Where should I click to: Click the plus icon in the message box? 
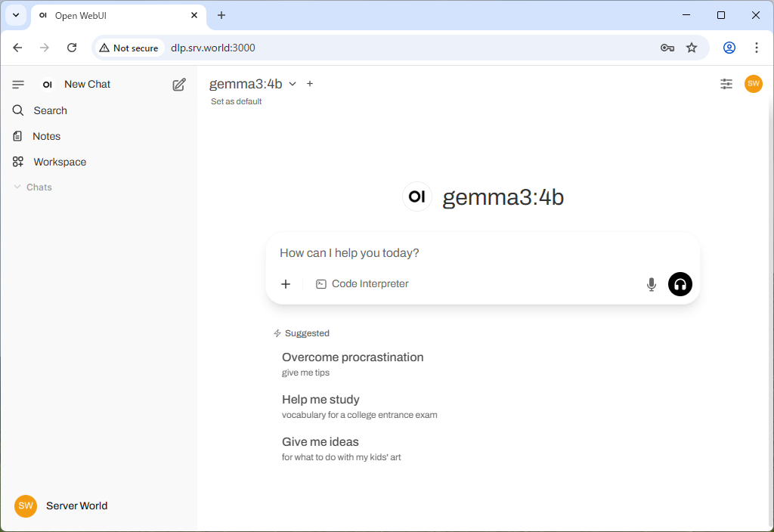coord(286,284)
